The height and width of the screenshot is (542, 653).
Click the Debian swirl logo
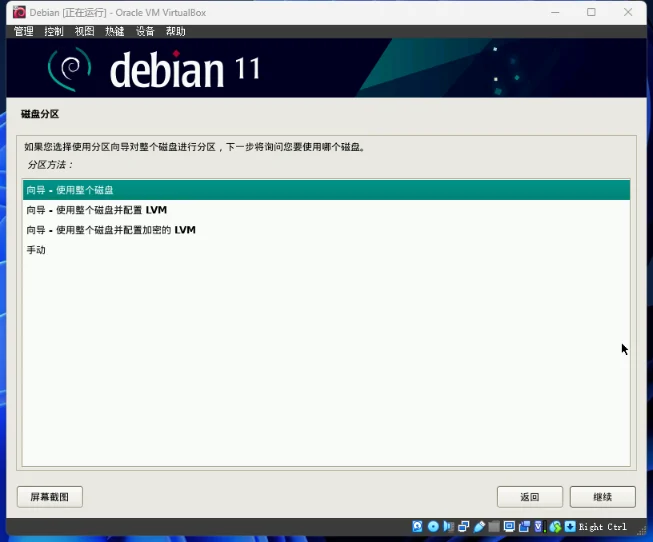coord(70,69)
